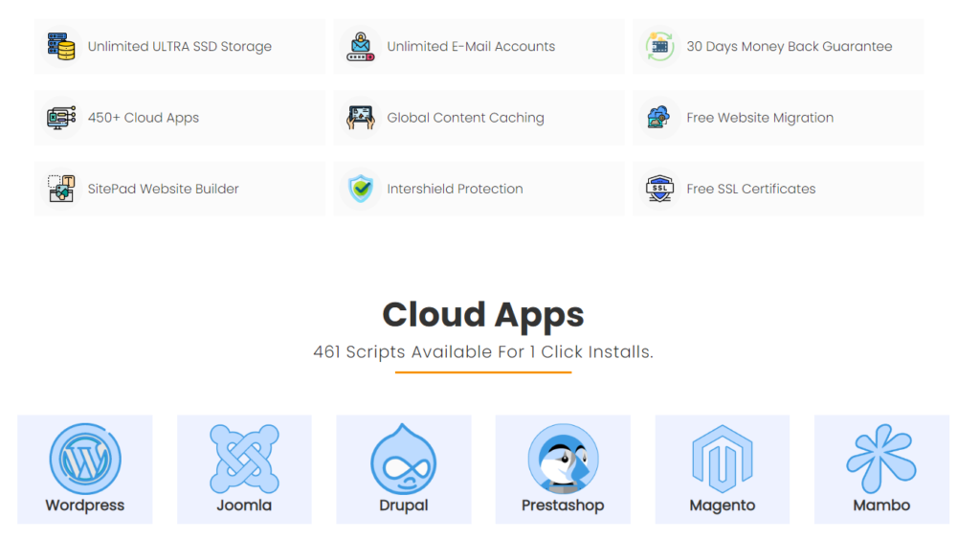Open the Magento app tile
The width and height of the screenshot is (980, 540).
pyautogui.click(x=723, y=469)
